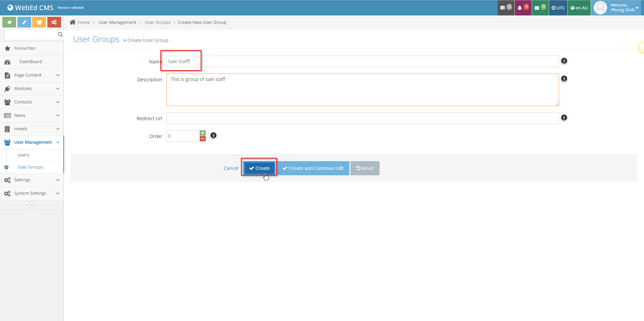Open the envelope messages icon

pos(537,8)
